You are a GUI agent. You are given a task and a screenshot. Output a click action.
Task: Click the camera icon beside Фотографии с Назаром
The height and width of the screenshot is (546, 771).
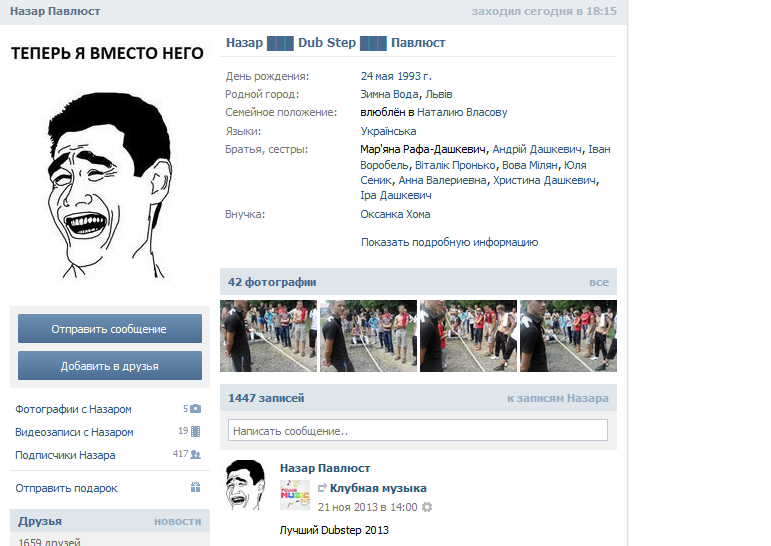[195, 409]
